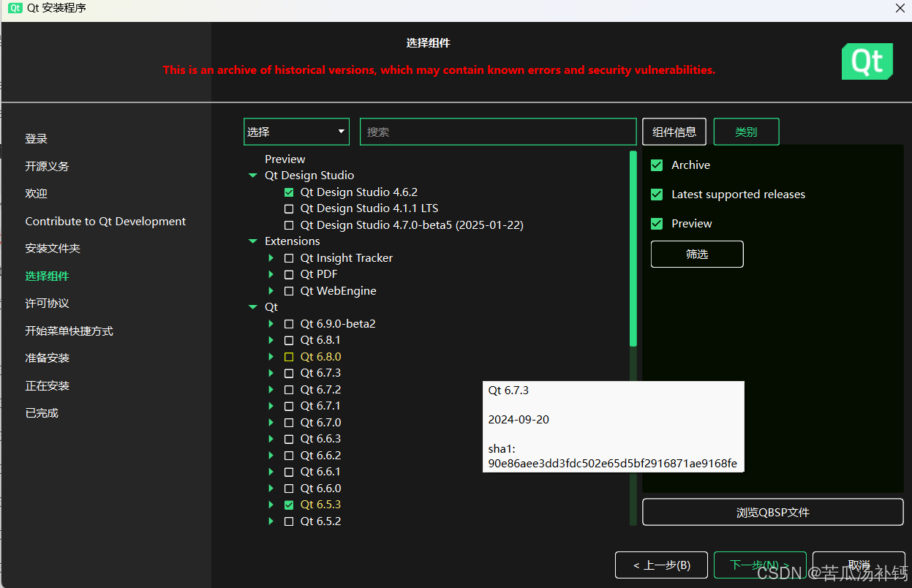This screenshot has width=912, height=588.
Task: Open the 选择 dropdown
Action: [297, 132]
